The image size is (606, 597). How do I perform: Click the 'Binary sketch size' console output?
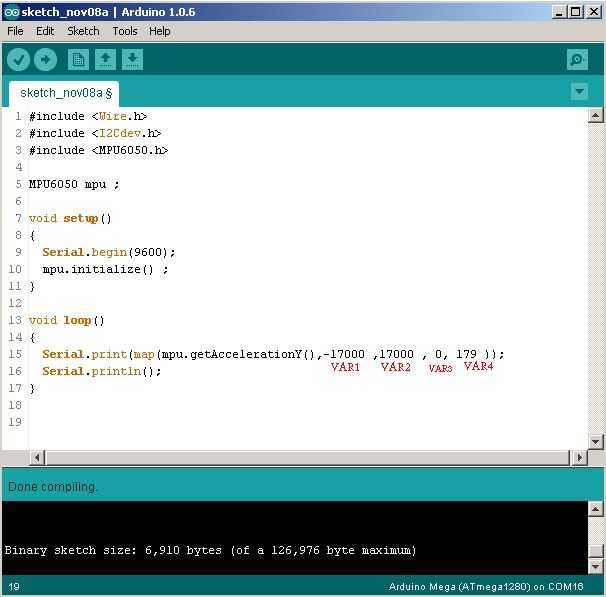(x=210, y=550)
